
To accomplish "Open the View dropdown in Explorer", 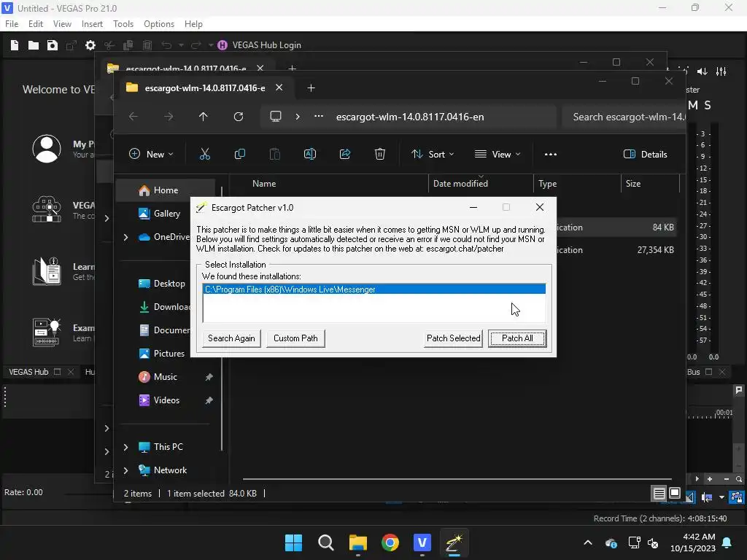I will coord(498,155).
